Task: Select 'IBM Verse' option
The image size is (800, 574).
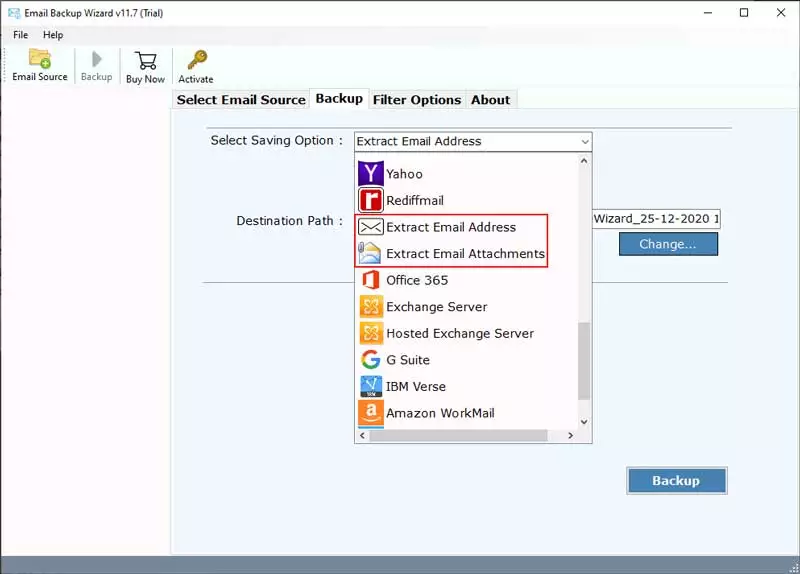Action: (x=416, y=387)
